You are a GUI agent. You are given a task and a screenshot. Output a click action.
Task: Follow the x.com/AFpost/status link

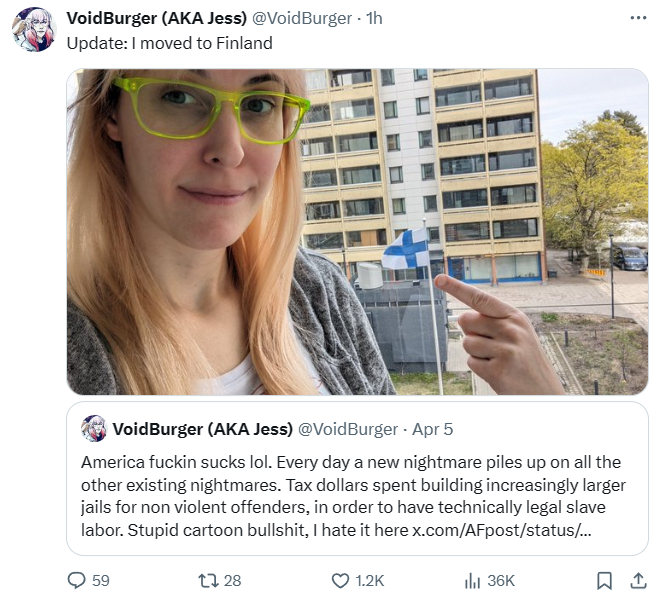click(x=501, y=530)
